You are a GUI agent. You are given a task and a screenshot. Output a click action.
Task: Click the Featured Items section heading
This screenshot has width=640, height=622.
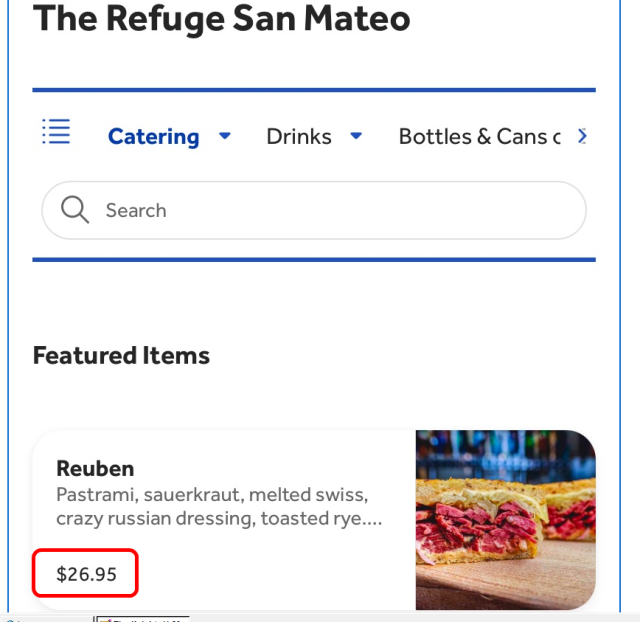click(x=121, y=355)
